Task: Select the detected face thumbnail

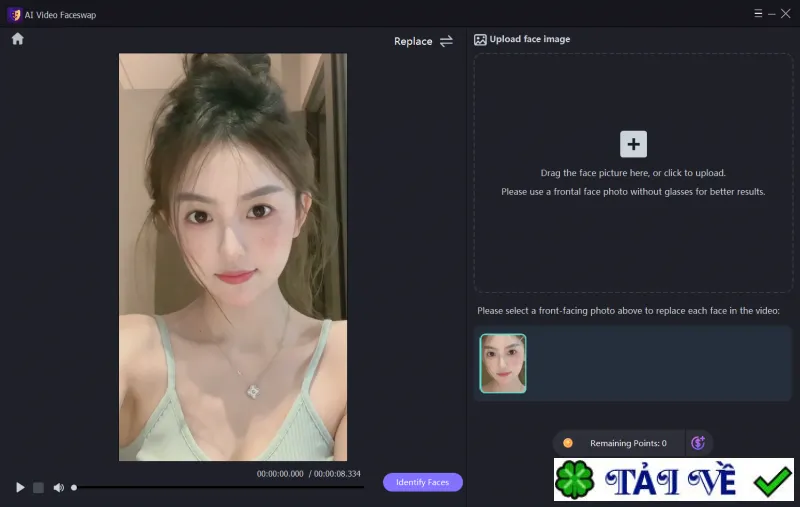Action: click(x=503, y=363)
